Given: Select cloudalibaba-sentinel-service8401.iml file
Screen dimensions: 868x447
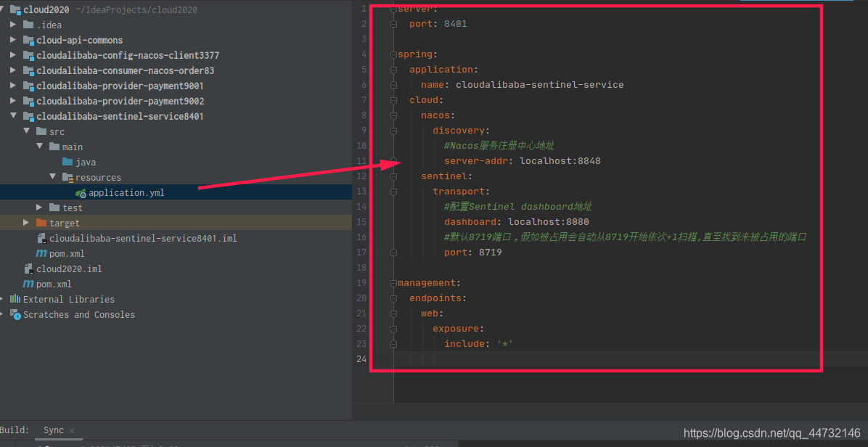Looking at the screenshot, I should (144, 239).
